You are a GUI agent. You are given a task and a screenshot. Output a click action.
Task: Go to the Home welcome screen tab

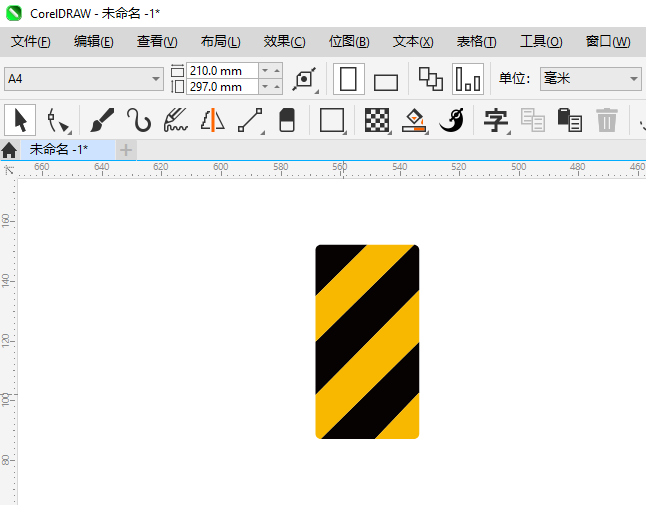coord(9,150)
